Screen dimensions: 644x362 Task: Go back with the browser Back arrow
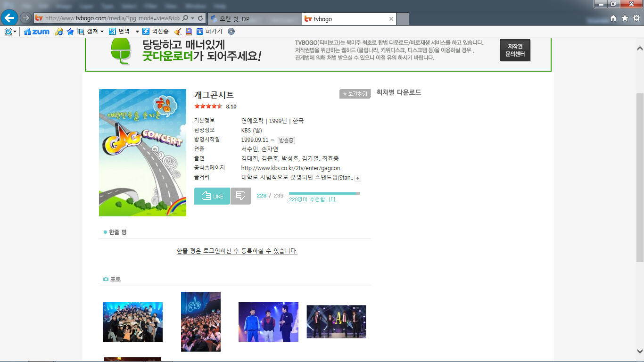[x=9, y=18]
